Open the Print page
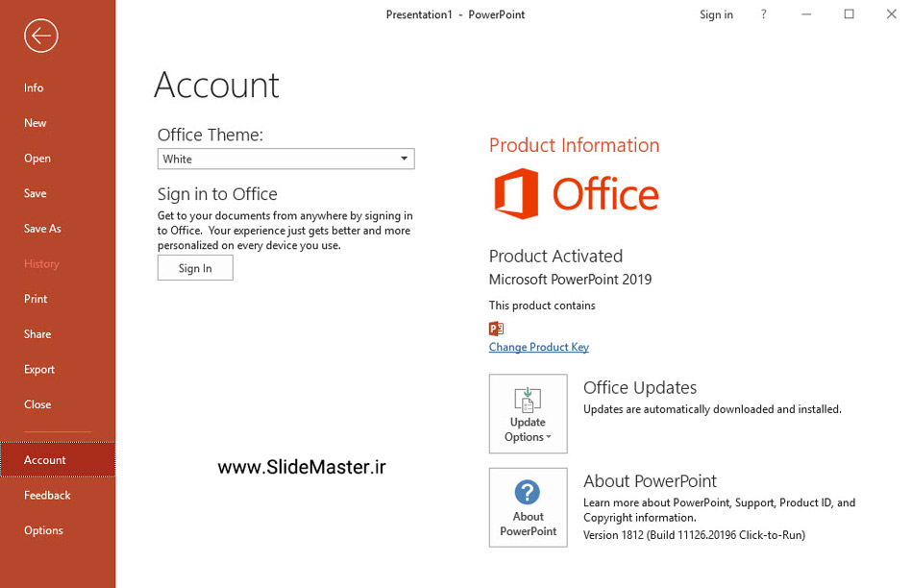Screen dimensions: 913x588 pos(36,299)
